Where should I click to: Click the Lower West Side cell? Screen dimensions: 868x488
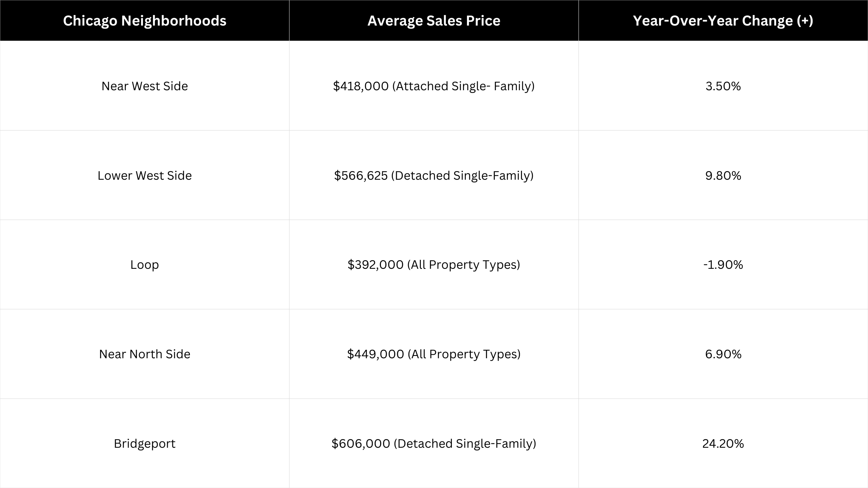[145, 175]
